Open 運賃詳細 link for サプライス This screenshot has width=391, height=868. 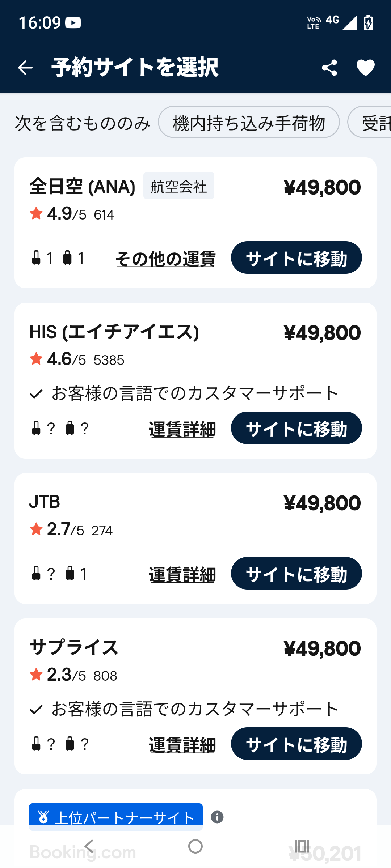tap(182, 745)
